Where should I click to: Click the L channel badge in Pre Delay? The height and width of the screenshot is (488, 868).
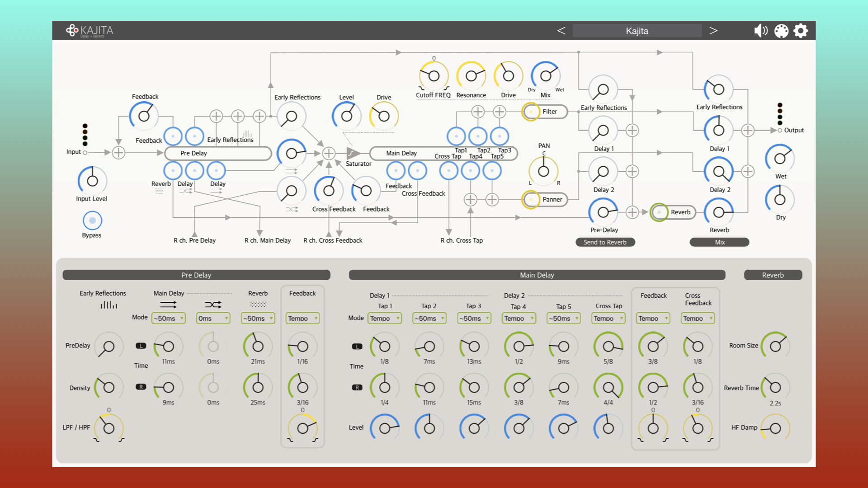tap(141, 346)
